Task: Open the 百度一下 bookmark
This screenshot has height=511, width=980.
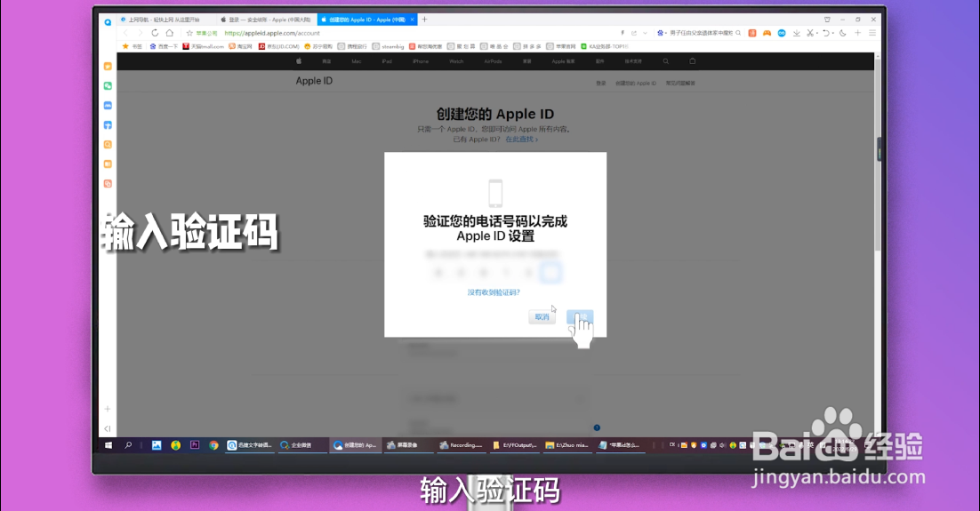Action: point(164,46)
